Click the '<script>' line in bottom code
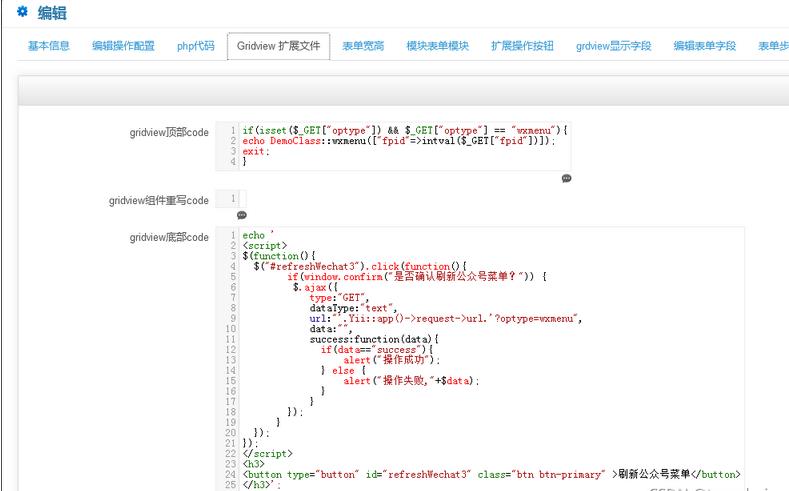This screenshot has width=789, height=491. pos(265,246)
